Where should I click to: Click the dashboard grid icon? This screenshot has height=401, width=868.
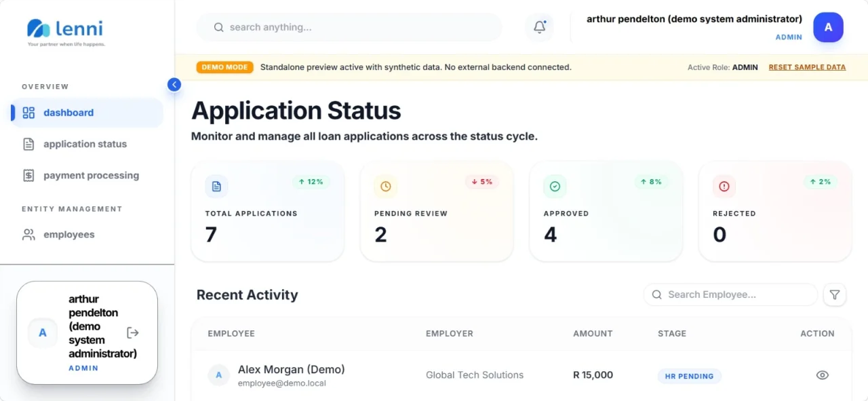point(28,113)
